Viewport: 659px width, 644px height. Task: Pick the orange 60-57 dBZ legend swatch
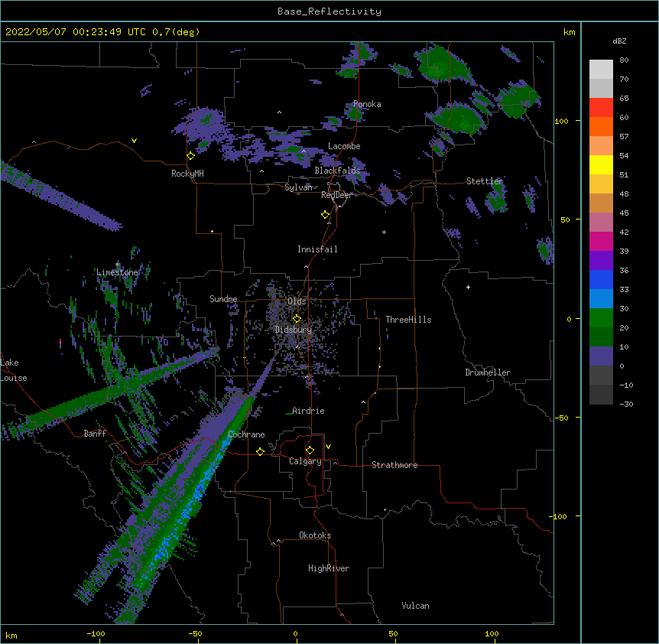point(601,126)
